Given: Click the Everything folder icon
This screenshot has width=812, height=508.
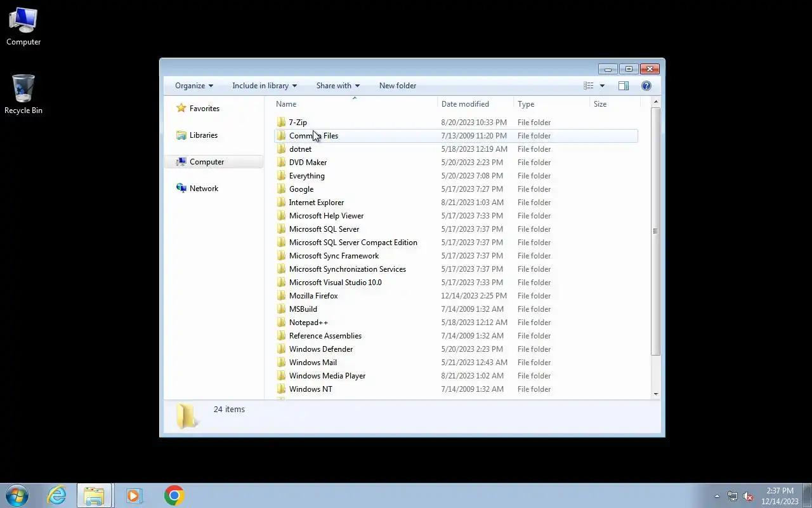Looking at the screenshot, I should tap(282, 175).
